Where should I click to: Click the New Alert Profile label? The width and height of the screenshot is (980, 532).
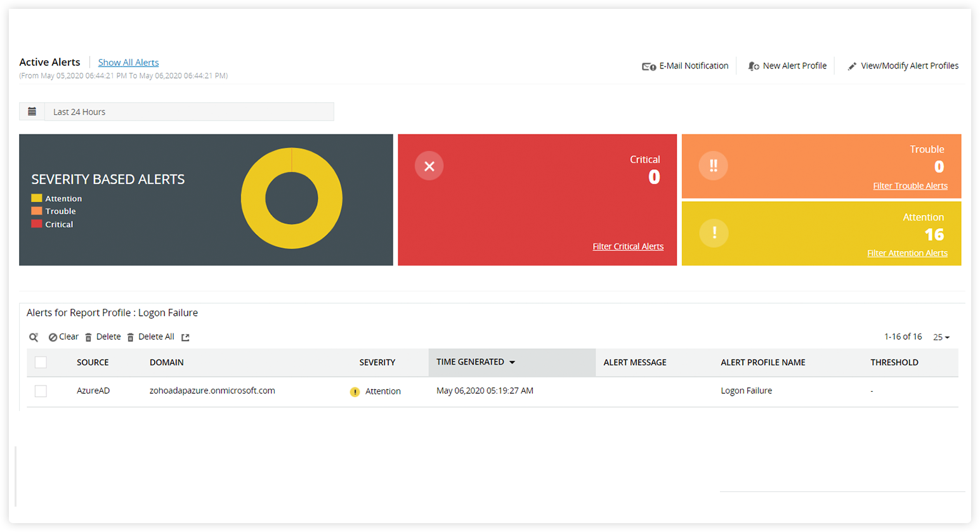[x=795, y=66]
